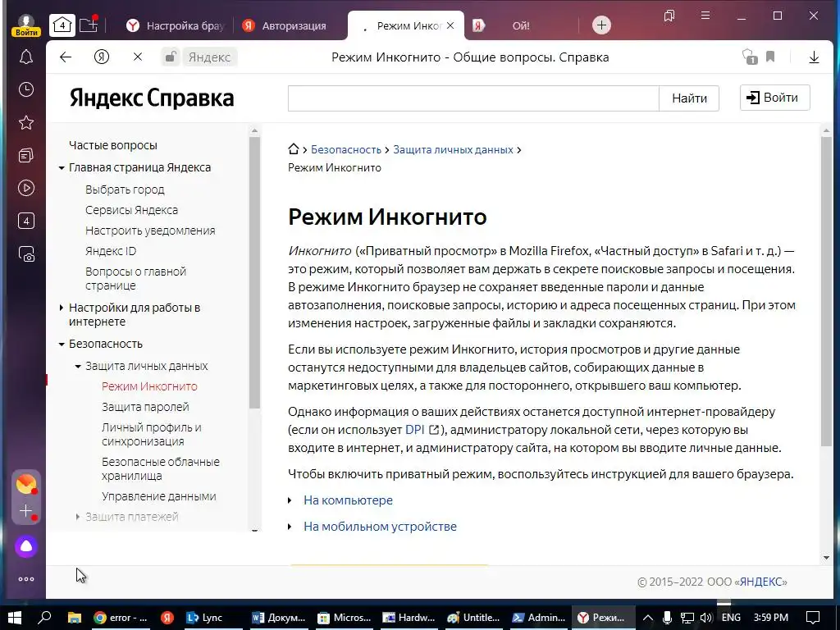This screenshot has height=630, width=840.
Task: Click the Войти login button
Action: point(774,98)
